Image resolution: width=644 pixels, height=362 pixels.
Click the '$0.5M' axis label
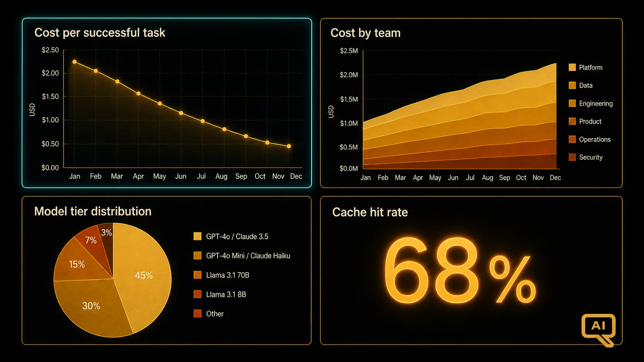point(349,147)
